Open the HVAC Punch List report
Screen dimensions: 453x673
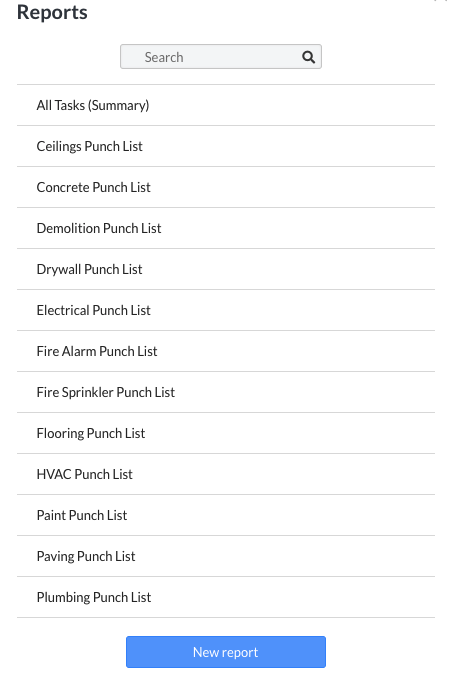point(226,474)
